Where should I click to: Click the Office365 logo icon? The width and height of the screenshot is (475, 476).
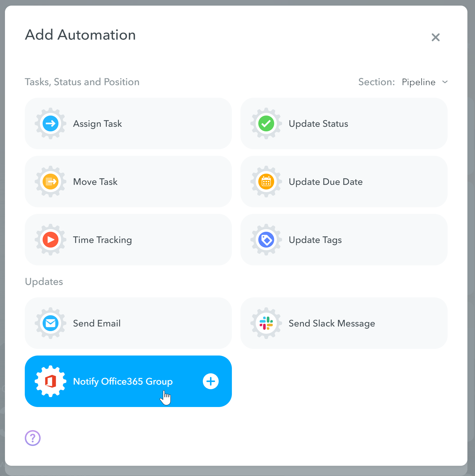point(50,381)
